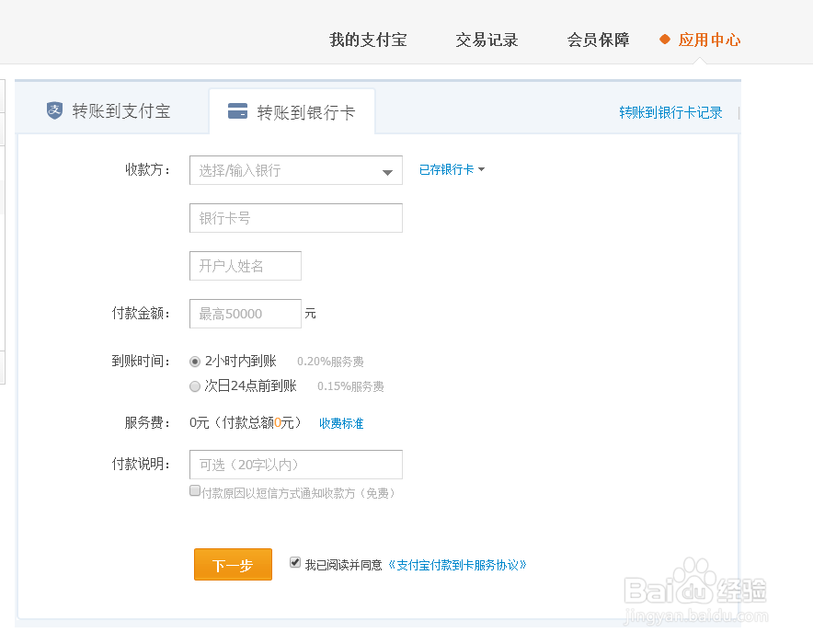
Task: Click orange diamond icon beside 应用中心
Action: pos(665,40)
